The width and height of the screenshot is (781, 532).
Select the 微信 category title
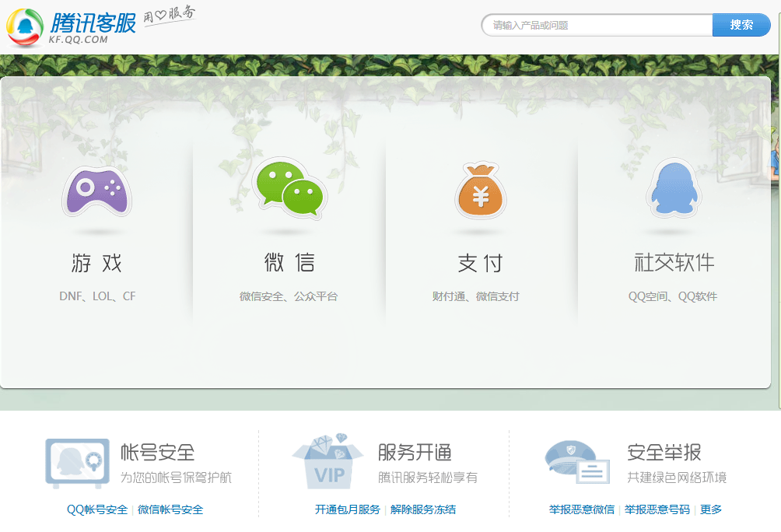[289, 263]
